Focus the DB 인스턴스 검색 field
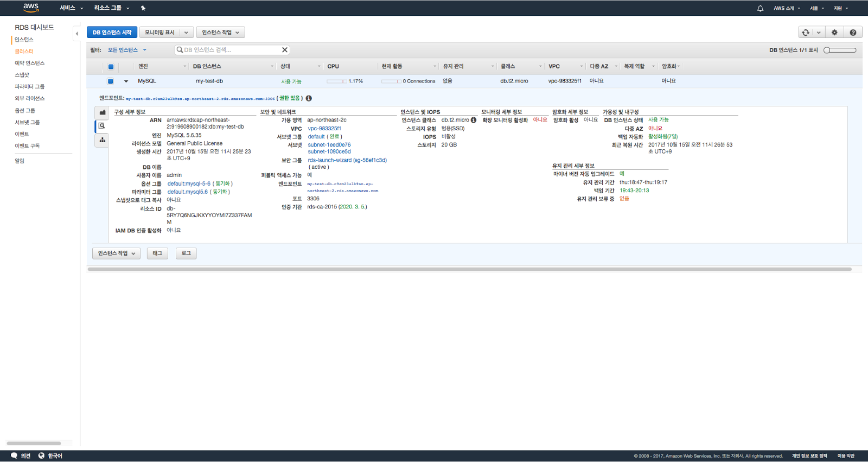Screen dimensions: 868x462 232,50
